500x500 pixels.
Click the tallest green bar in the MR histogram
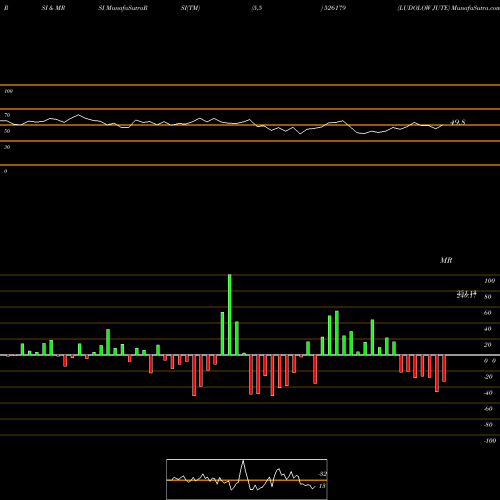coord(230,315)
